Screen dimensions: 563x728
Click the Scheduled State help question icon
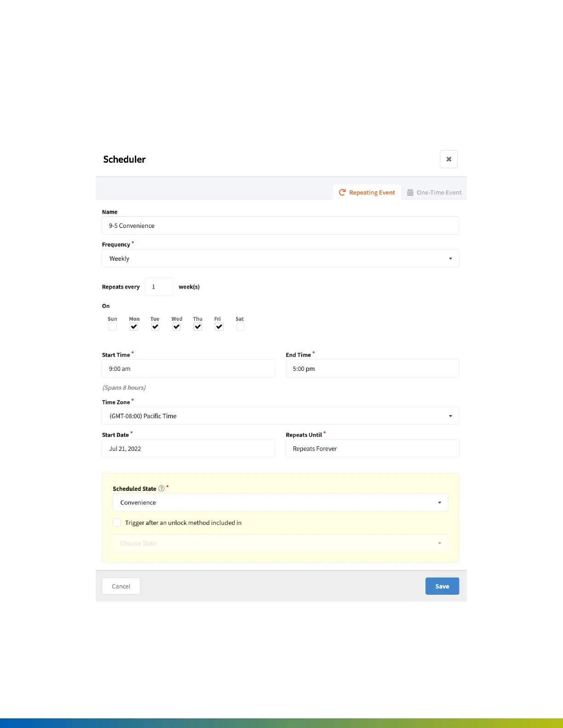[x=161, y=489]
